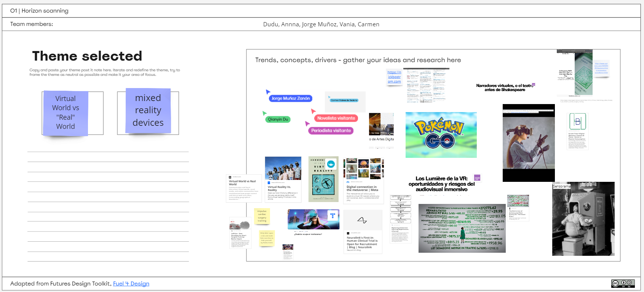Select the 'impulse: cardiac surgery training' yellow note

262,216
